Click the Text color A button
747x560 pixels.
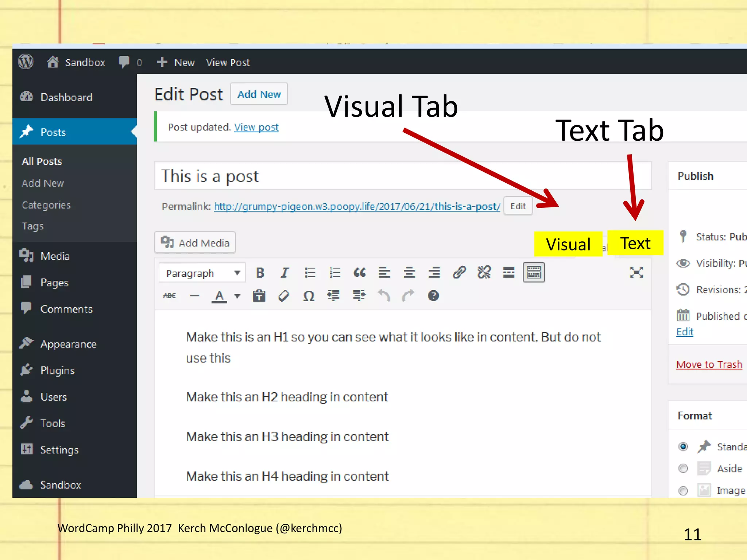[219, 296]
